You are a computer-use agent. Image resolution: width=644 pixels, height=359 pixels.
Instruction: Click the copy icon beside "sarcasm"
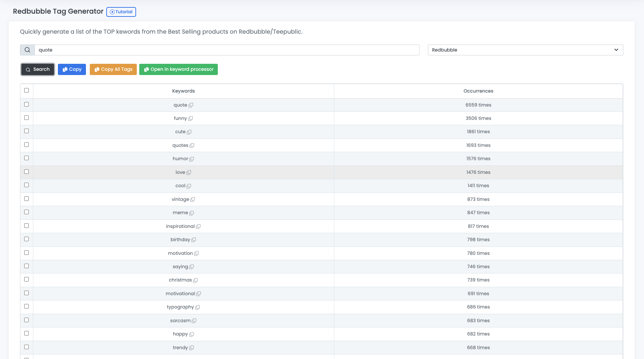(194, 321)
